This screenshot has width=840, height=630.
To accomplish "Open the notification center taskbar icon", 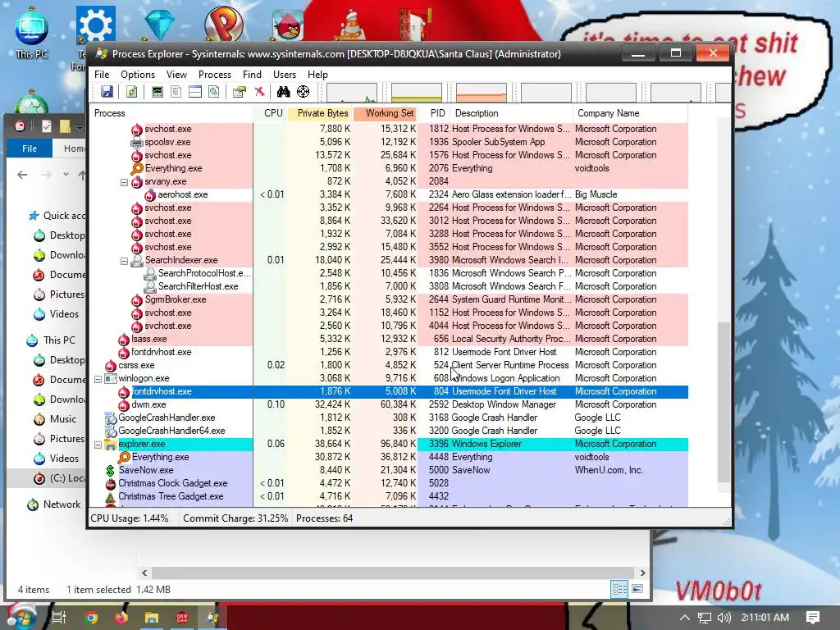I will (813, 618).
